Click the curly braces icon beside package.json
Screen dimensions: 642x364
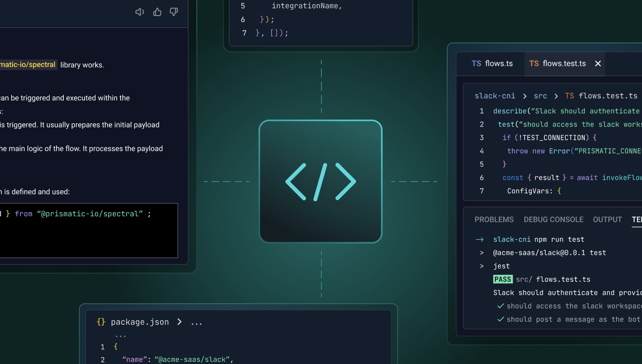[101, 322]
